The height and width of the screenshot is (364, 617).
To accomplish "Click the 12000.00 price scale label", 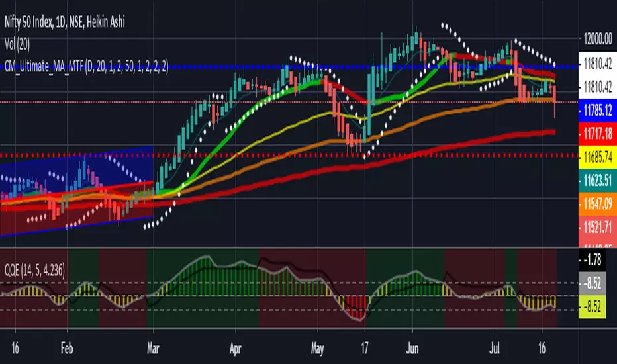I will click(598, 39).
